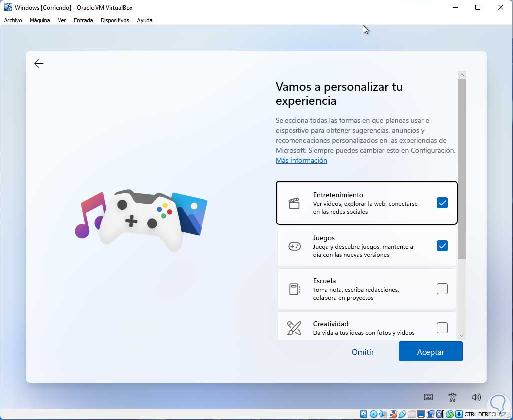The height and width of the screenshot is (420, 513).
Task: Click VirtualBox optical disc status icon
Action: click(373, 414)
